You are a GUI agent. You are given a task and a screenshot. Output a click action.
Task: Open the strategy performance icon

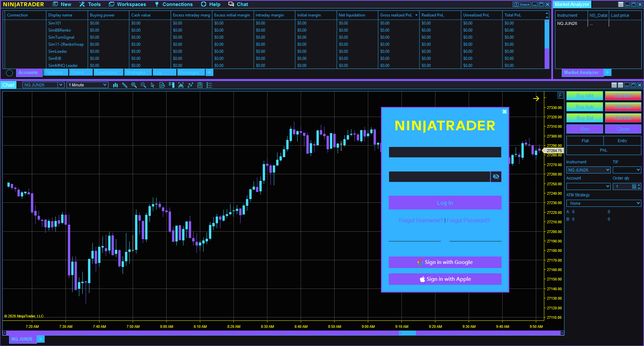[200, 85]
